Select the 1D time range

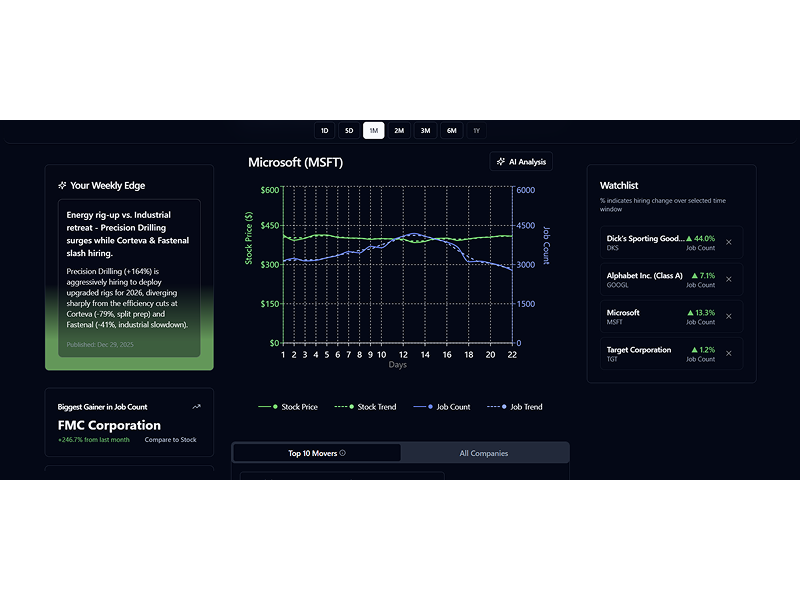point(324,130)
